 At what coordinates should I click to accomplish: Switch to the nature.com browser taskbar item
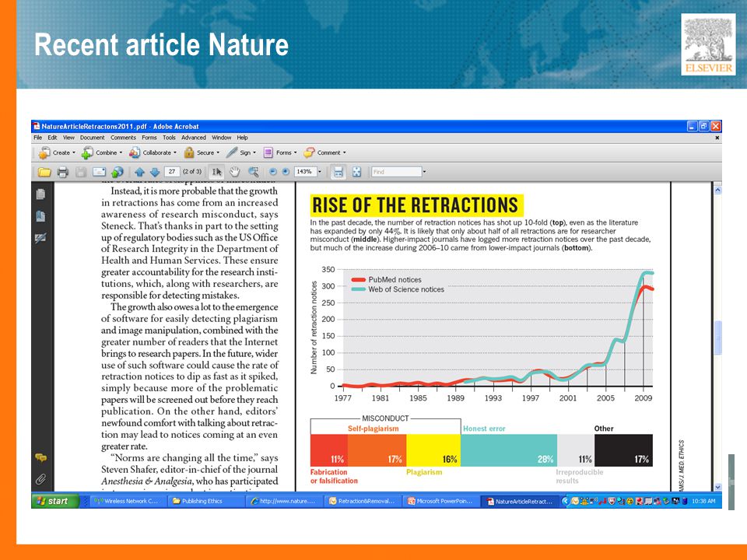click(283, 501)
